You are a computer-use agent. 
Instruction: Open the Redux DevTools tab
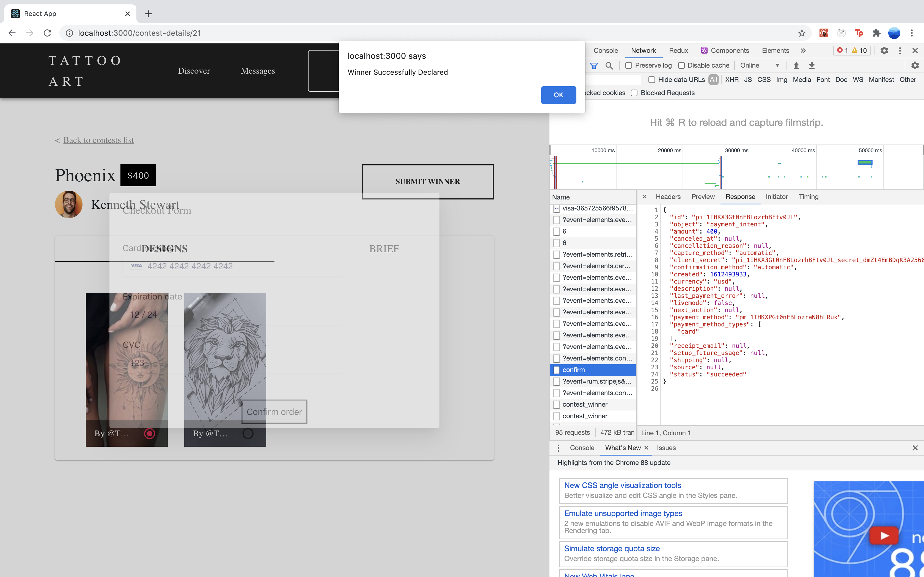tap(678, 50)
